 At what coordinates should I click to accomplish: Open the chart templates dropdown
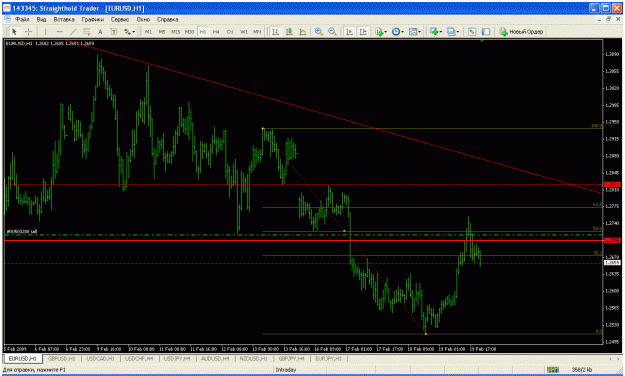tap(415, 32)
